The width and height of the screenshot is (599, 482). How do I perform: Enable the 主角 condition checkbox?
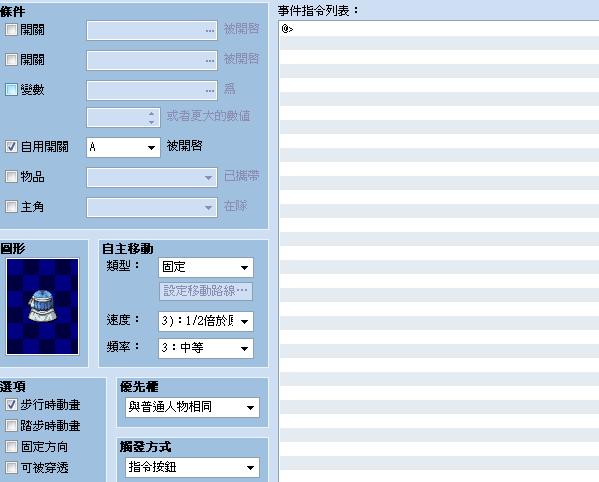tap(11, 207)
